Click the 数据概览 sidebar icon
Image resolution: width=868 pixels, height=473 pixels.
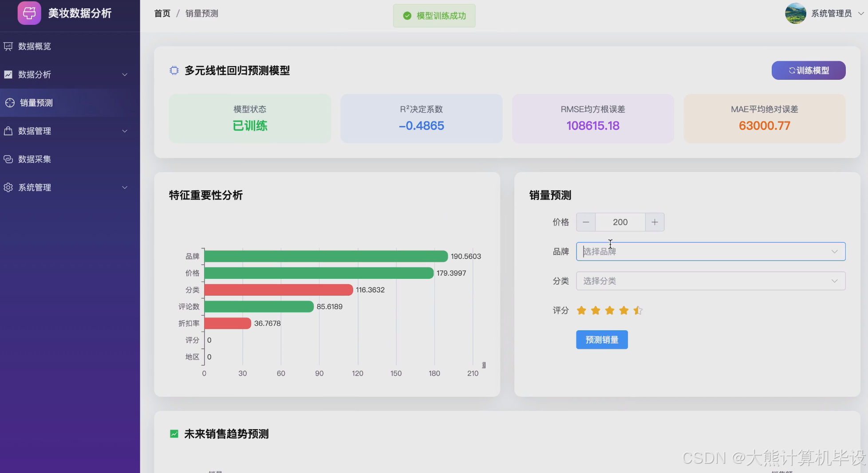point(8,46)
